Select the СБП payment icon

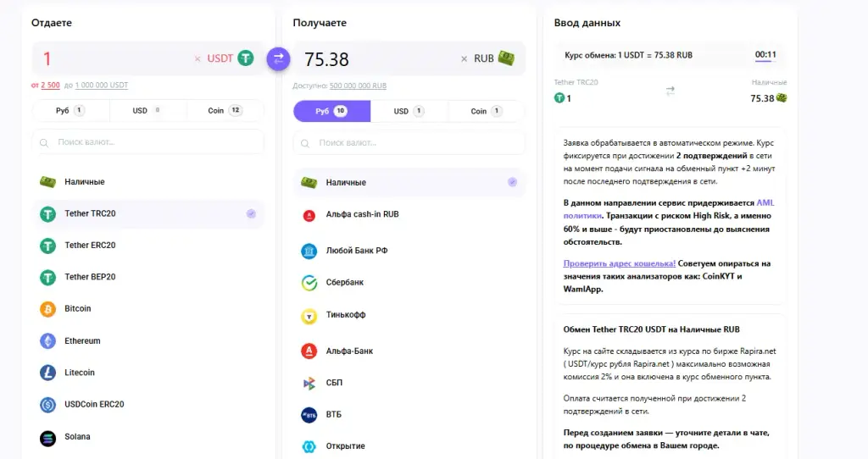point(309,383)
